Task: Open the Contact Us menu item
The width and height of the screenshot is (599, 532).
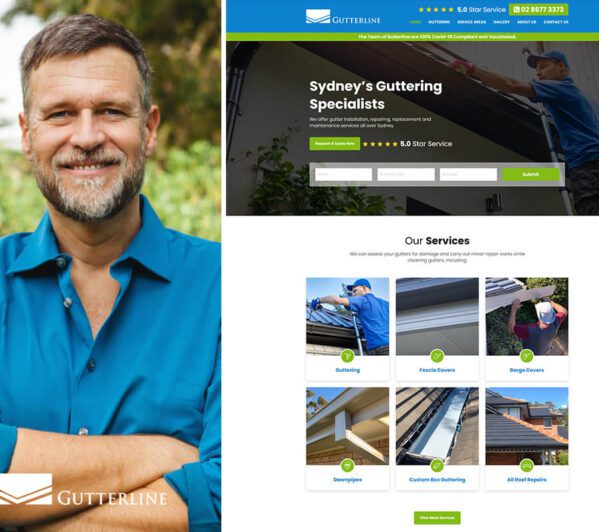Action: (556, 22)
